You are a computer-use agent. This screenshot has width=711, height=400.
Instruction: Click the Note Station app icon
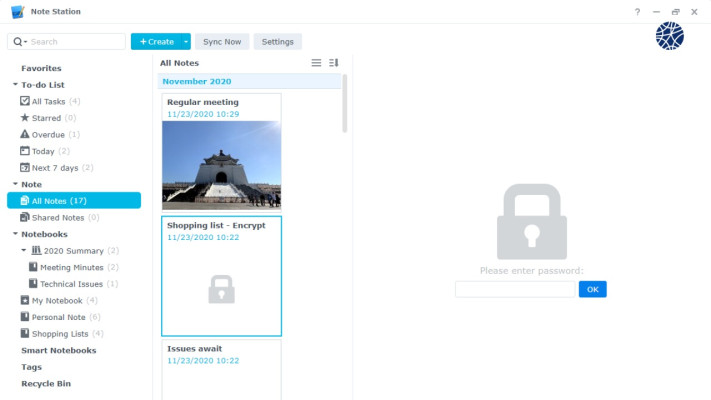pos(18,12)
